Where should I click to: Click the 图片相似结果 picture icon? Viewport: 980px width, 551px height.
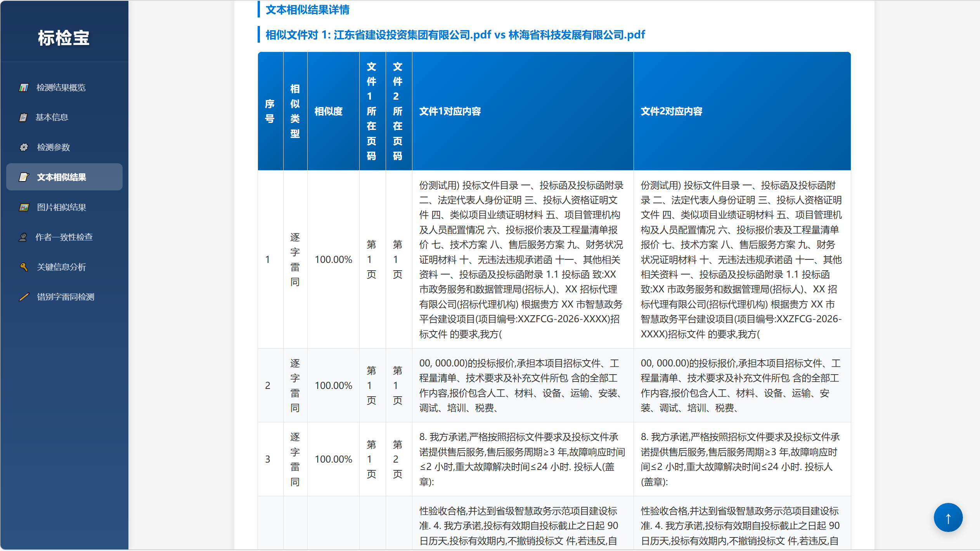click(x=24, y=207)
